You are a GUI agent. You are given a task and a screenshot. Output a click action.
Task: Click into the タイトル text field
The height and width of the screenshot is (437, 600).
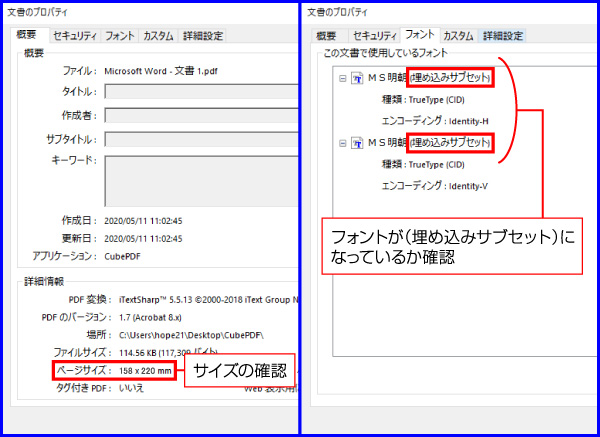pos(200,92)
